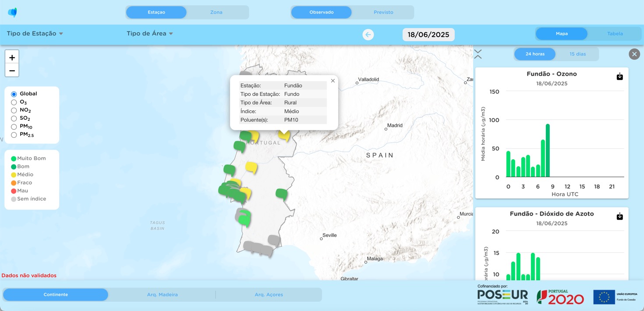Go to previous date with arrow

click(x=368, y=35)
